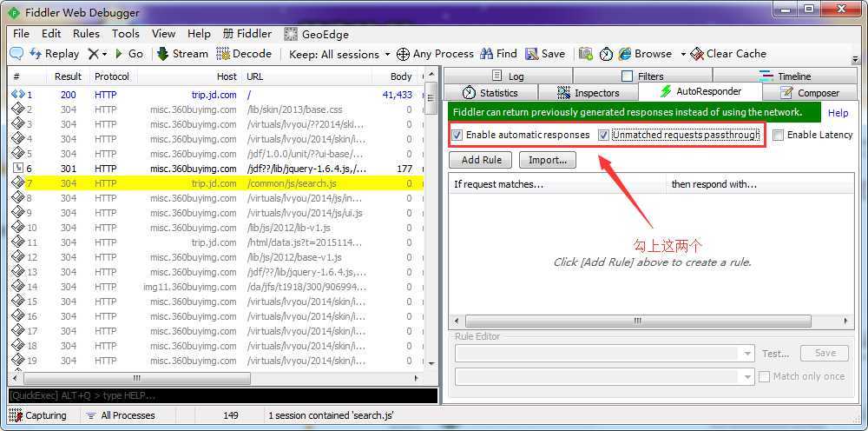Image resolution: width=868 pixels, height=431 pixels.
Task: Click the Result column header
Action: click(x=68, y=76)
